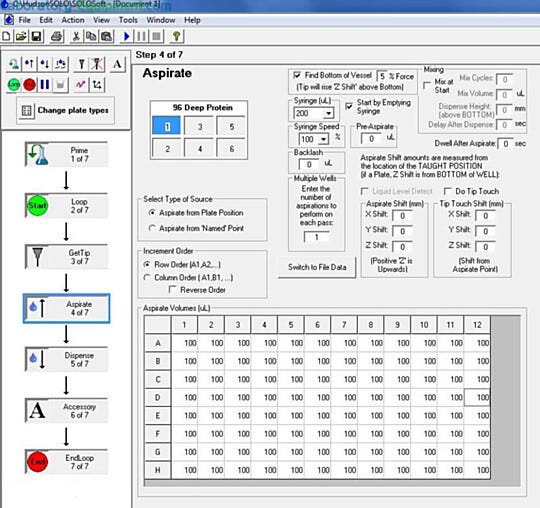Select the Loop 2 of 7 step
The height and width of the screenshot is (508, 540).
66,205
